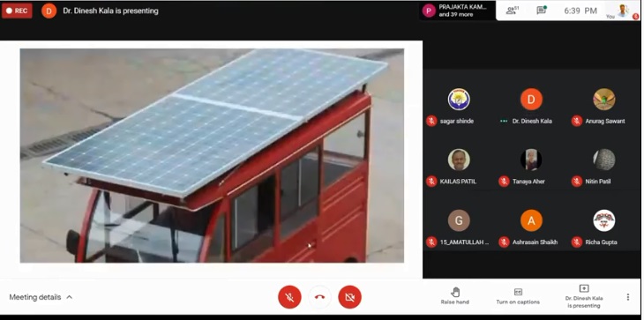Click Anurag Sawant's profile picture

[x=604, y=100]
